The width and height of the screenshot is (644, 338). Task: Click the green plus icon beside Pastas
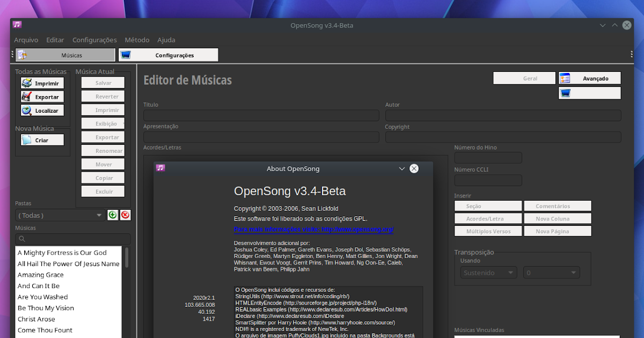112,215
